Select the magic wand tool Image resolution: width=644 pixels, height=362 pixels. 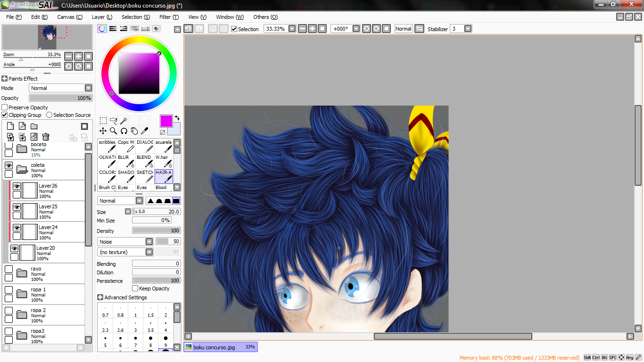(124, 121)
